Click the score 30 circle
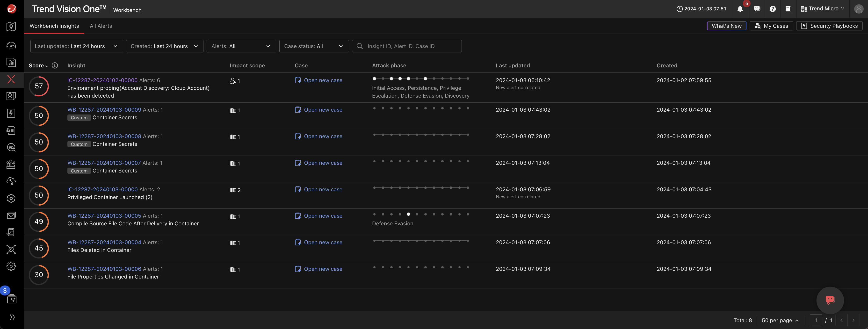 coord(39,275)
